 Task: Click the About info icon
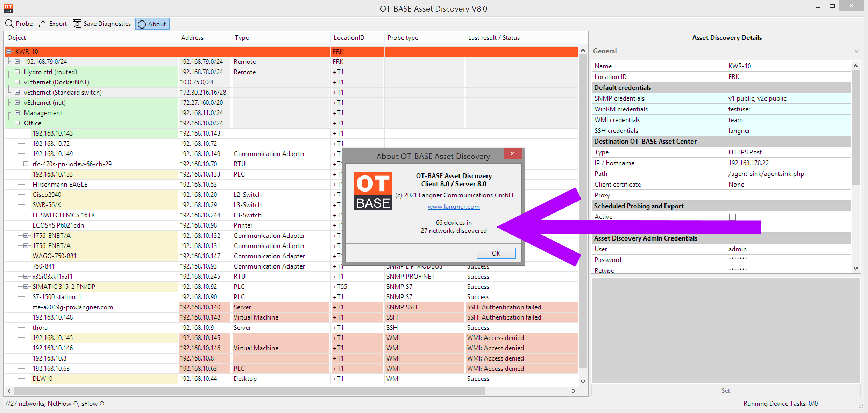click(x=142, y=24)
